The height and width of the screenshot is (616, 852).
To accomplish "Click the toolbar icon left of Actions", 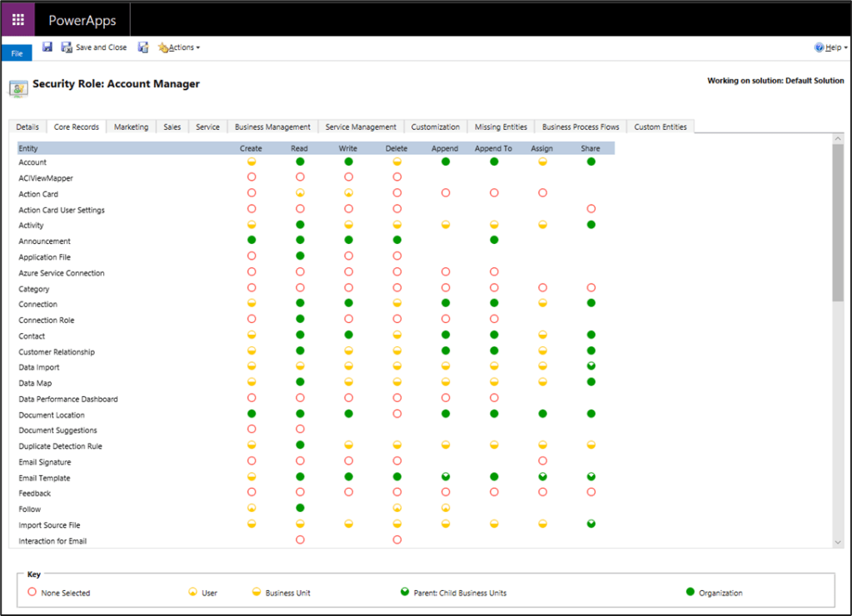I will 143,47.
